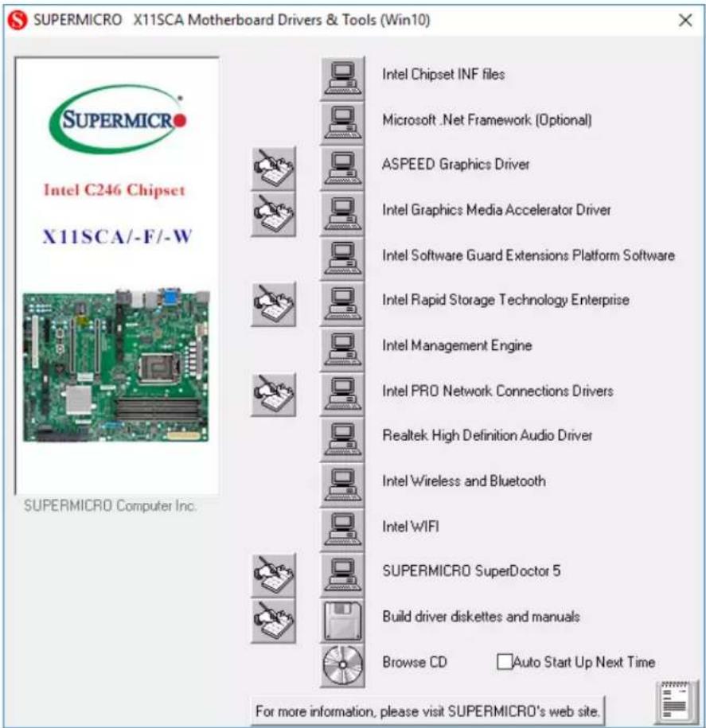The height and width of the screenshot is (728, 706).
Task: Click the 'ASPEED Graphics Driver' label
Action: (455, 165)
